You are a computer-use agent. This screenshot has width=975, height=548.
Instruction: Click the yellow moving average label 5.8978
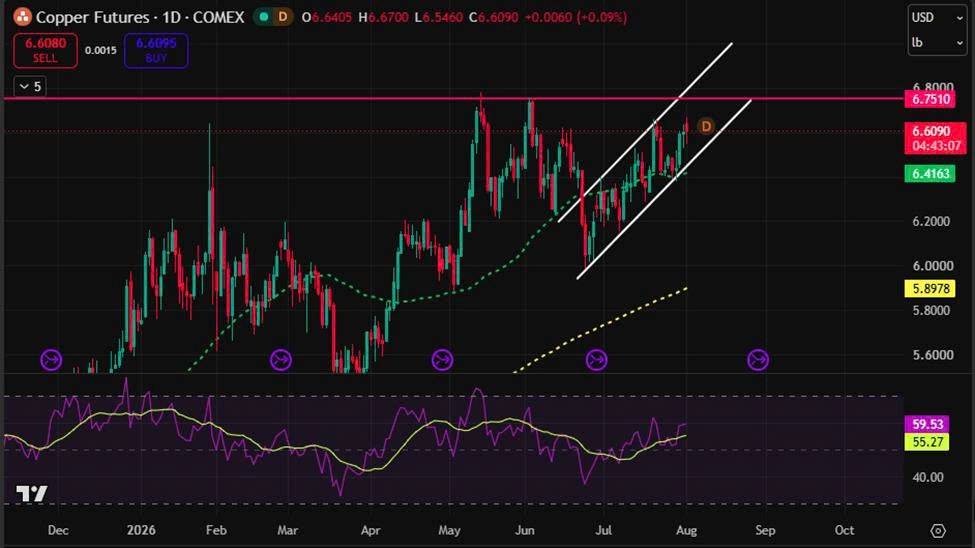[x=930, y=289]
